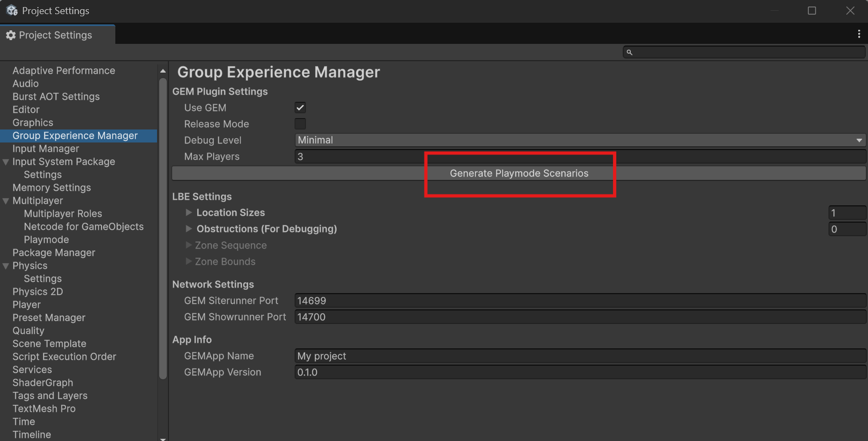Collapse the Multiplayer tree section
868x441 pixels.
coord(6,201)
